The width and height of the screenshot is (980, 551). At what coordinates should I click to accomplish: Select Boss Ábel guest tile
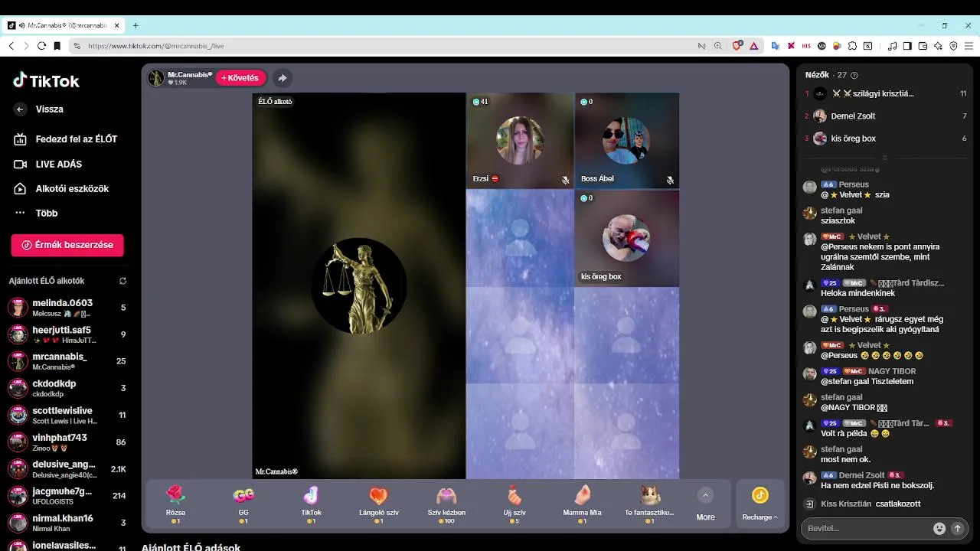626,141
